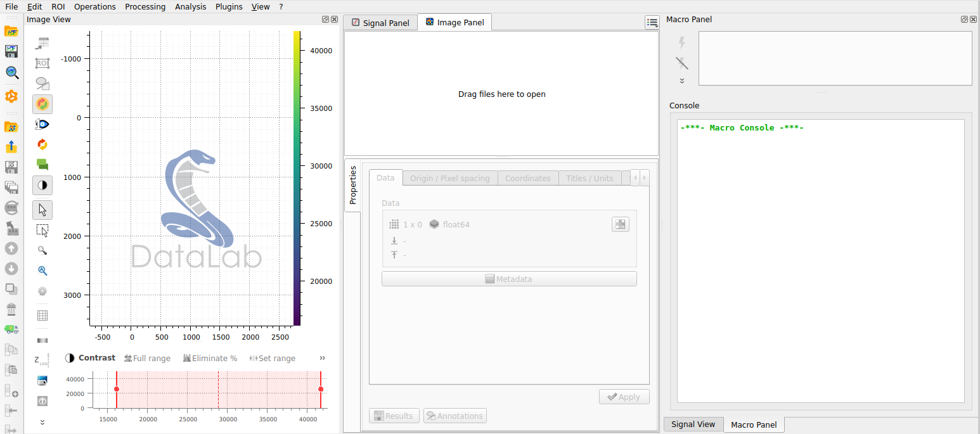Click the orange refresh arrows icon

pos(42,144)
